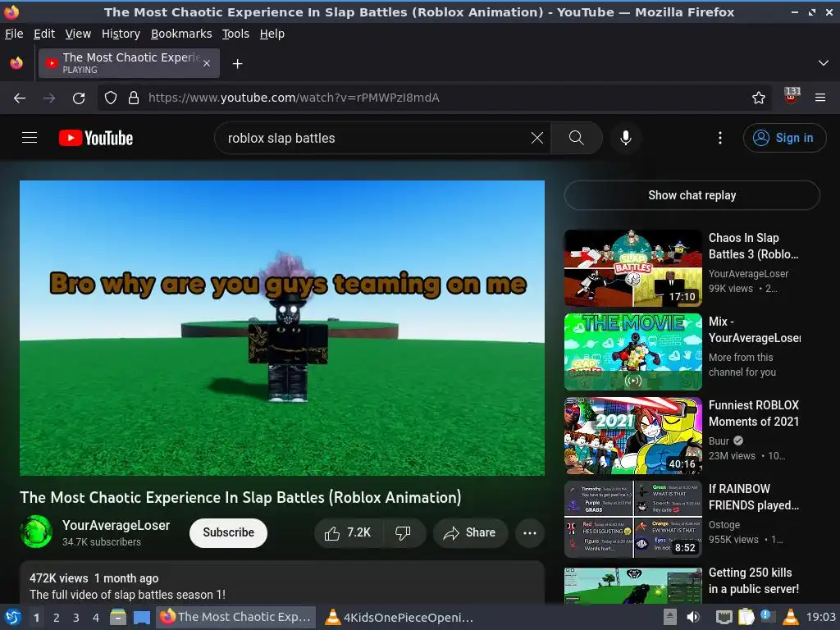The height and width of the screenshot is (630, 840).
Task: Open If RAINBOW FRIENDS played thumbnail
Action: (x=633, y=519)
